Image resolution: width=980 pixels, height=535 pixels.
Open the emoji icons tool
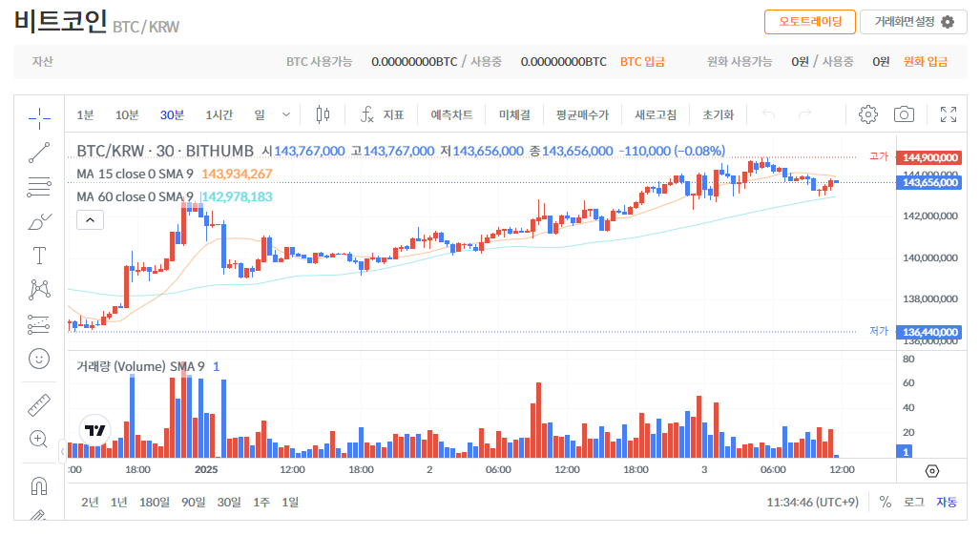(x=39, y=359)
